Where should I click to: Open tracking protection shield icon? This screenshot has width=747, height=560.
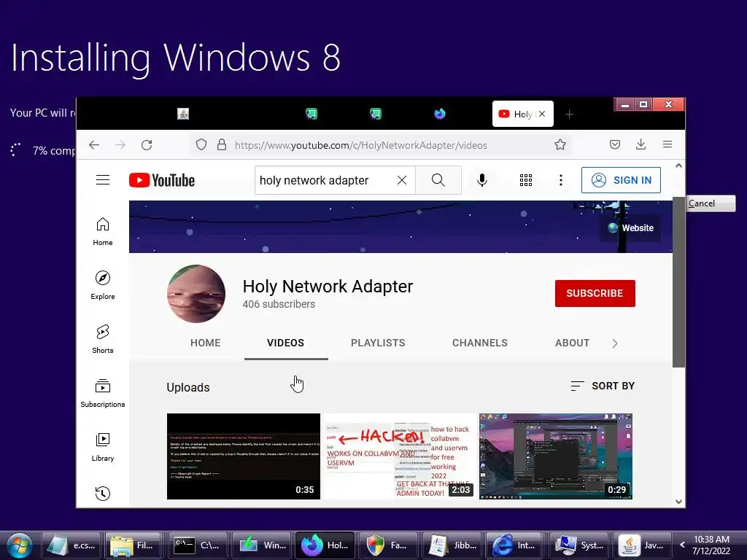click(201, 145)
